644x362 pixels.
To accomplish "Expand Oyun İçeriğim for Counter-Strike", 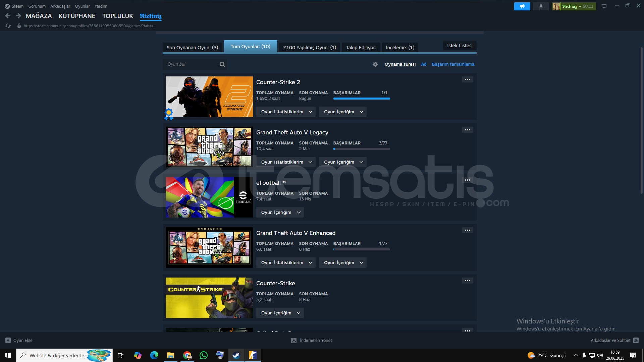I will pos(280,313).
